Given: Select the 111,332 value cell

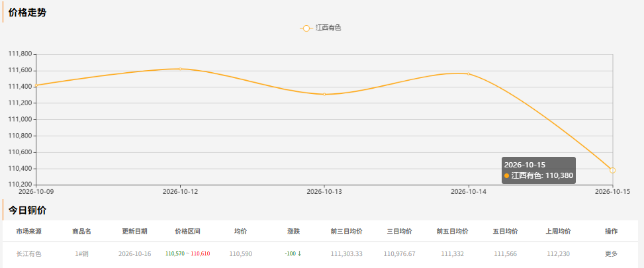Looking at the screenshot, I should tap(453, 254).
